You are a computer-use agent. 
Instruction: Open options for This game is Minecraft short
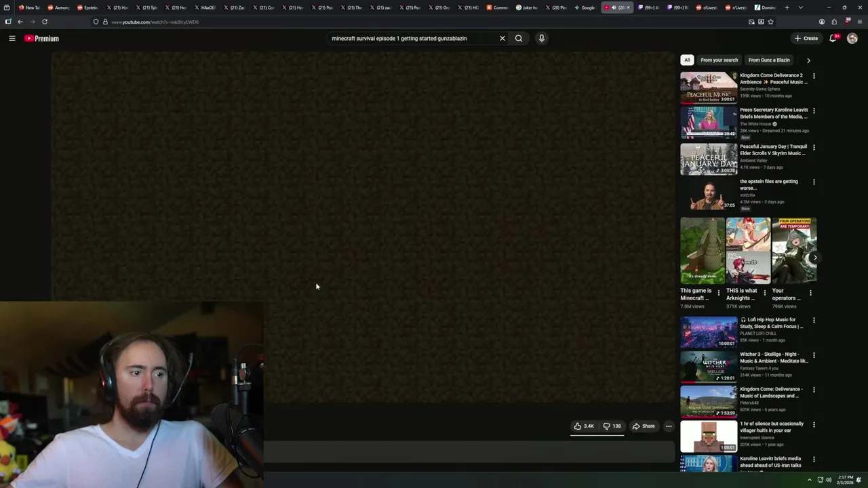click(x=719, y=293)
